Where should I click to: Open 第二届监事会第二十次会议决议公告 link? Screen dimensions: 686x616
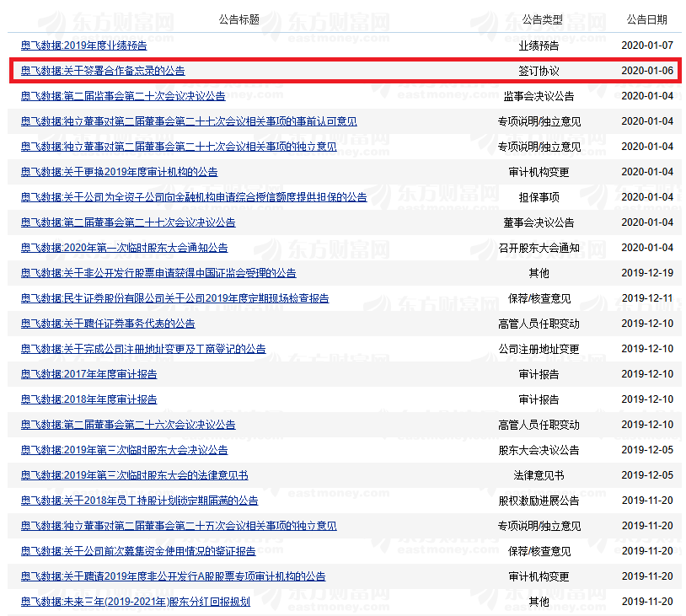coord(123,96)
